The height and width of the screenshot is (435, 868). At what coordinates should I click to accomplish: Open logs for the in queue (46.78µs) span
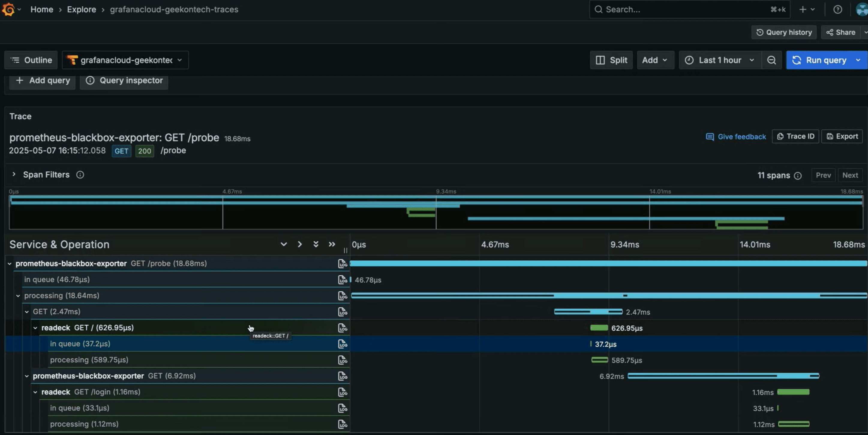click(342, 280)
